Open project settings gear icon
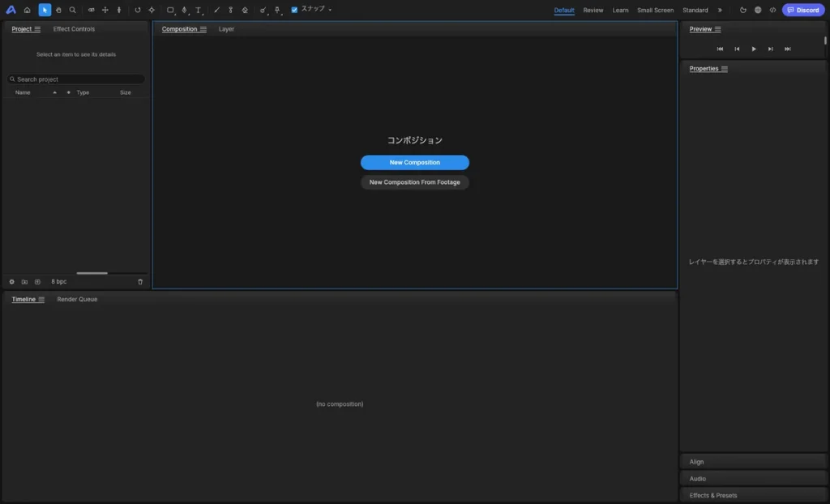830x504 pixels. click(x=11, y=282)
